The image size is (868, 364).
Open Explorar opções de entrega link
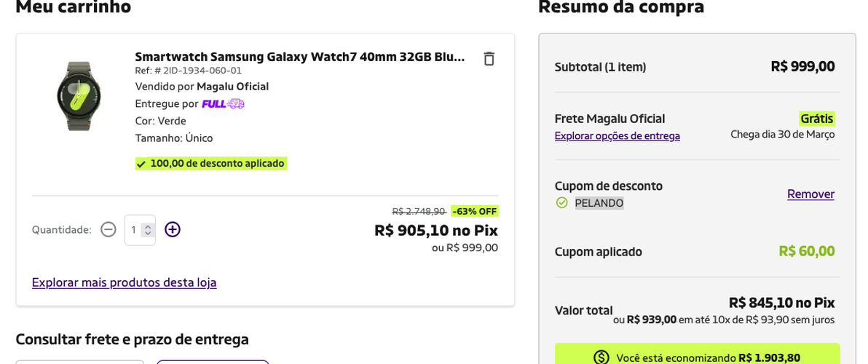(618, 136)
